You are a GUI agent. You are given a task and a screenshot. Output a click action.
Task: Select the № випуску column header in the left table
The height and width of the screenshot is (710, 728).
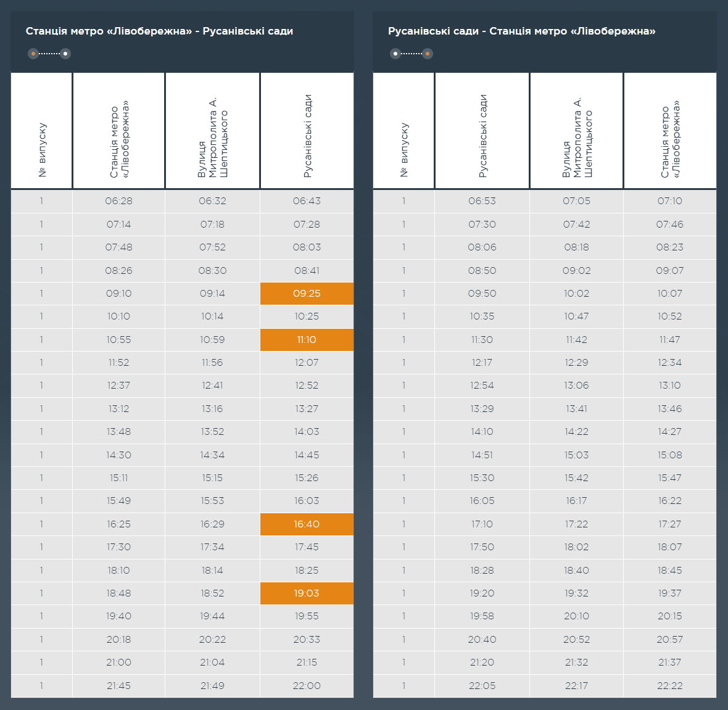[x=42, y=131]
